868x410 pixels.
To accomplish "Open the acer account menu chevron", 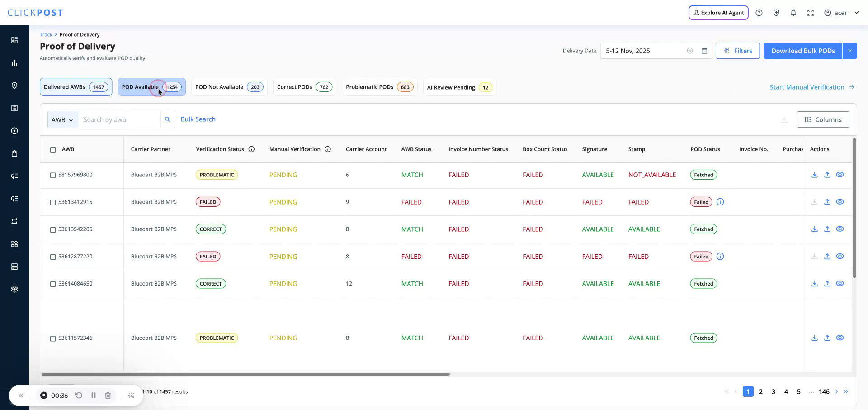I will (857, 13).
